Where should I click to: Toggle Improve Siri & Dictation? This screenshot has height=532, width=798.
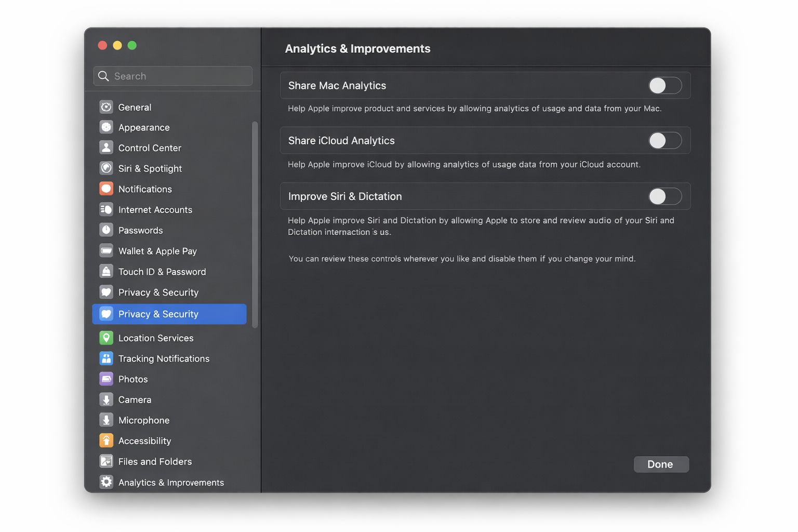(664, 196)
